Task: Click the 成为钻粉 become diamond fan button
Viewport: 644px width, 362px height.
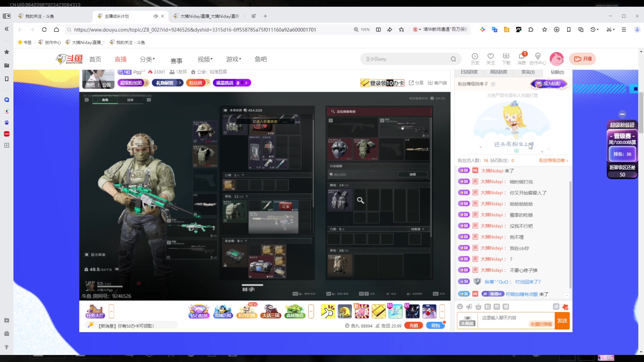Action: [x=549, y=84]
